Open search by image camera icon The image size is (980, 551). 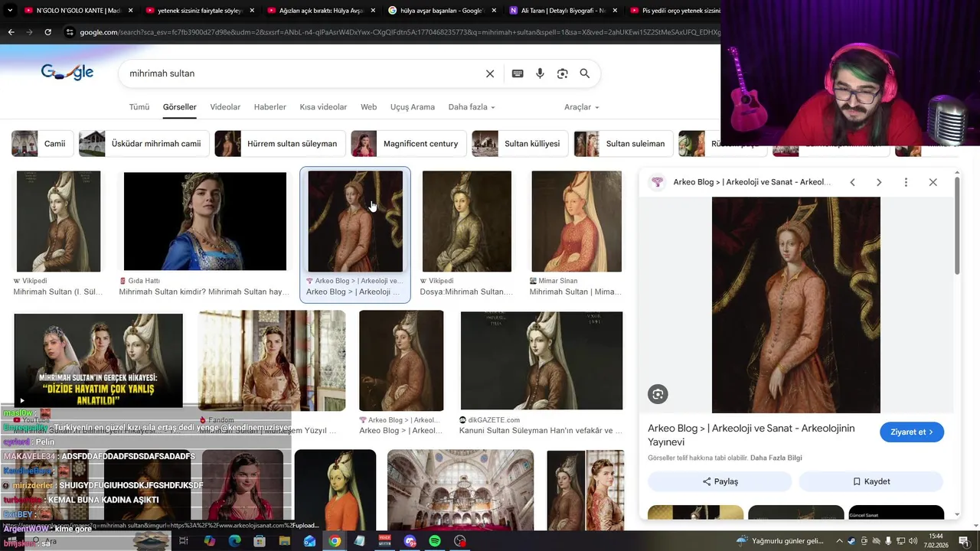tap(563, 73)
